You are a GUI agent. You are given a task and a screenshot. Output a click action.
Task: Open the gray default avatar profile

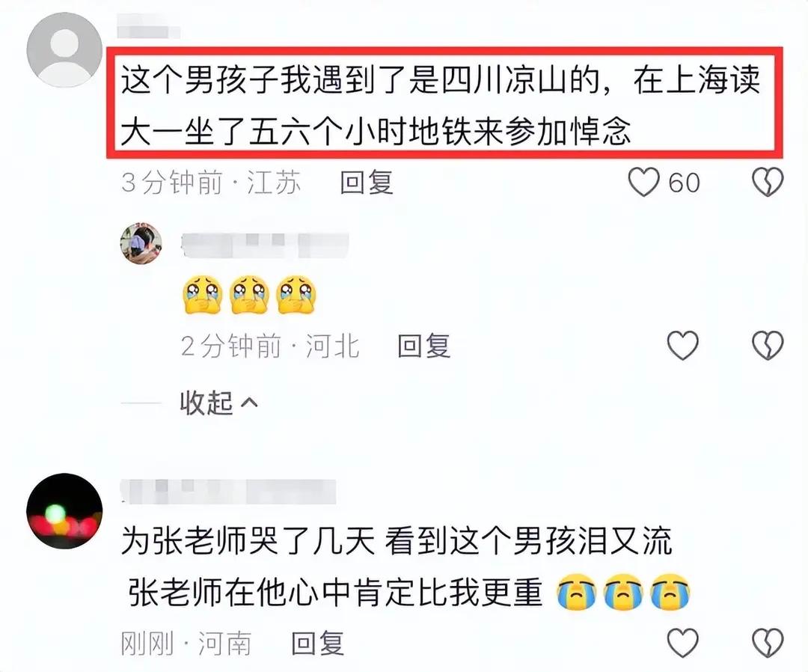click(x=64, y=49)
